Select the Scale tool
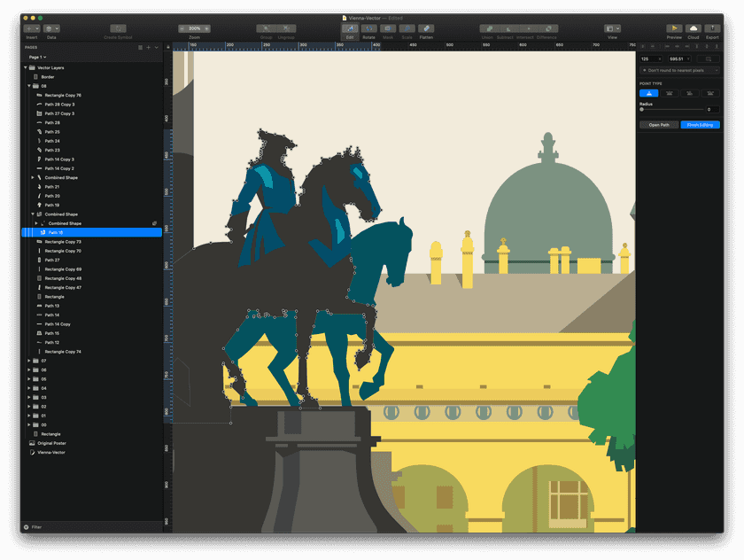This screenshot has height=560, width=744. pos(406,28)
